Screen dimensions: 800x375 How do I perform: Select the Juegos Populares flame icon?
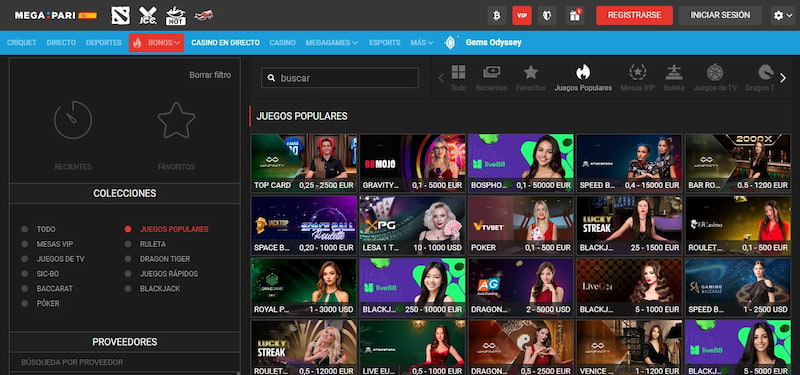pyautogui.click(x=583, y=72)
